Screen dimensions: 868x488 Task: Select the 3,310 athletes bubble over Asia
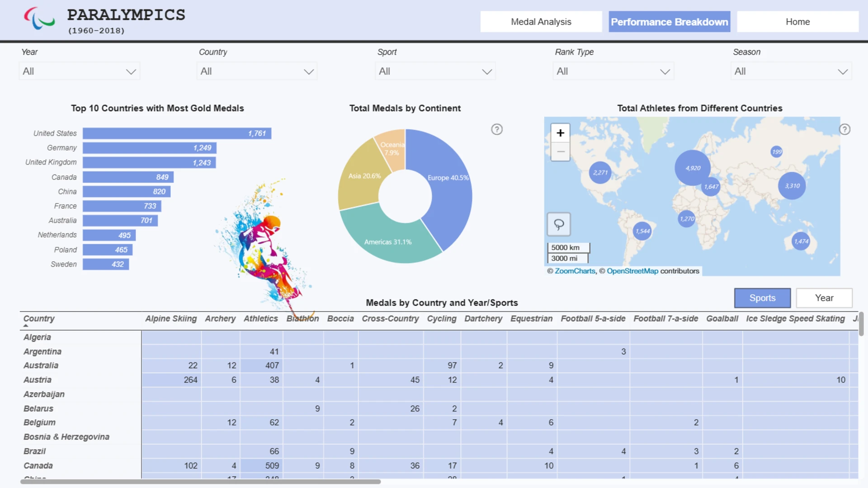click(x=792, y=186)
